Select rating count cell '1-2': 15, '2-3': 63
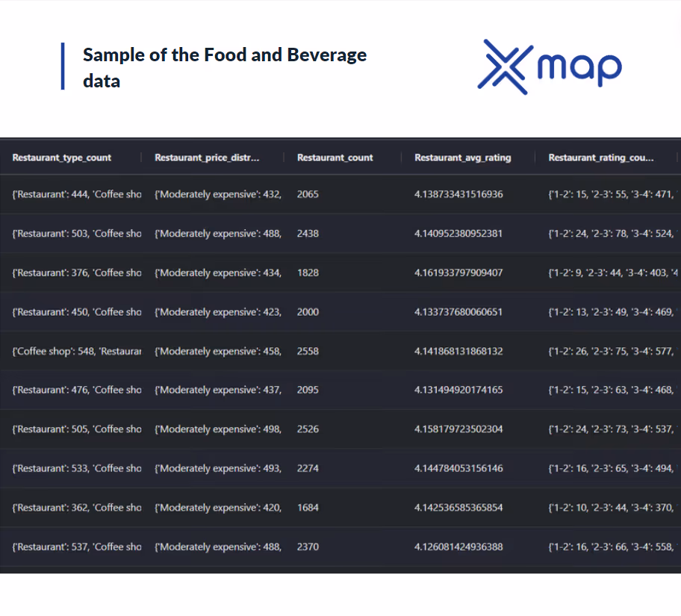Image resolution: width=681 pixels, height=616 pixels. click(612, 390)
